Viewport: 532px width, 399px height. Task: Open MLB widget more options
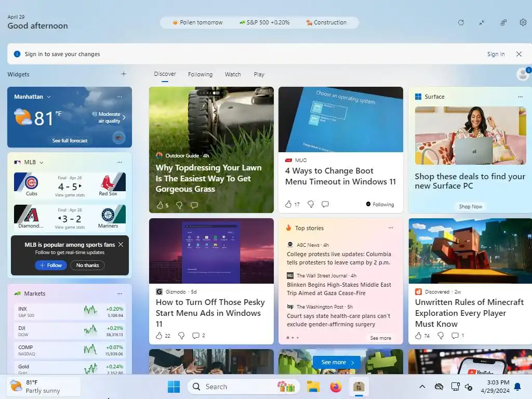click(120, 162)
